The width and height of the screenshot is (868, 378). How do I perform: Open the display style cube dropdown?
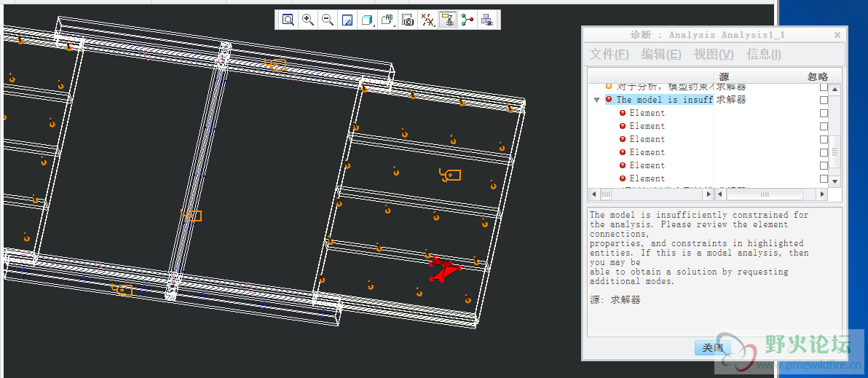click(368, 20)
